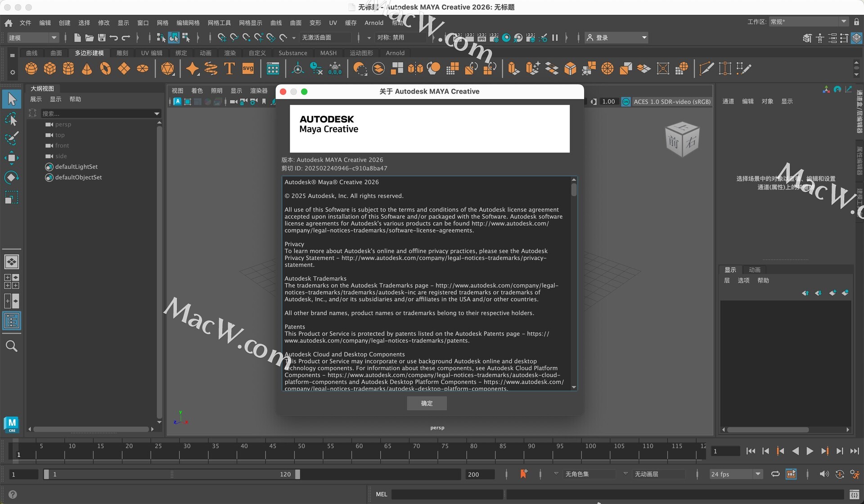This screenshot has height=504, width=864.
Task: Open the Arnold menu in menu bar
Action: click(374, 23)
